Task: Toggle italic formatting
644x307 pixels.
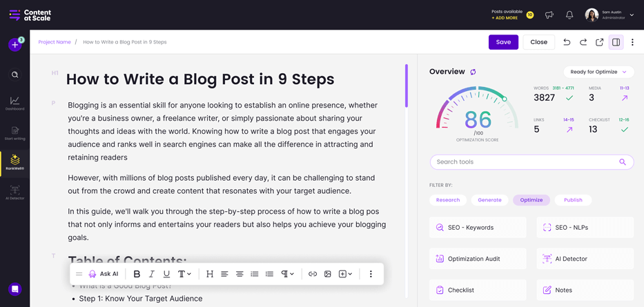Action: click(x=152, y=274)
